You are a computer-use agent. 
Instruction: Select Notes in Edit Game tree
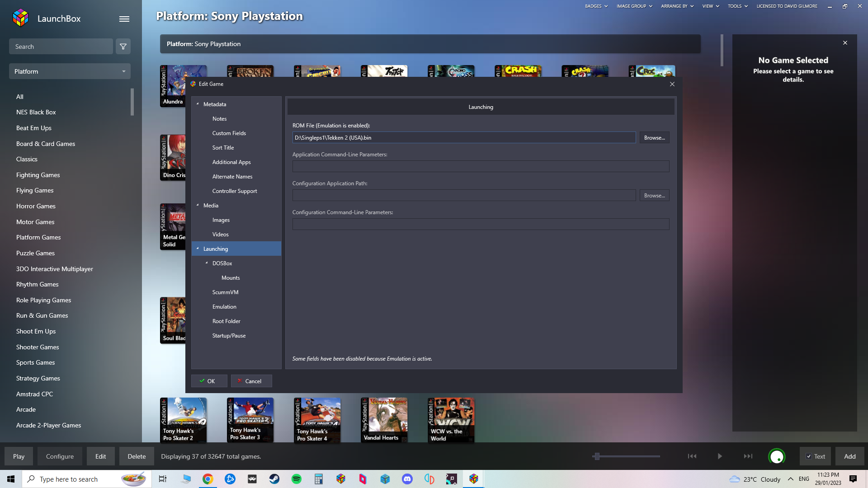tap(219, 119)
